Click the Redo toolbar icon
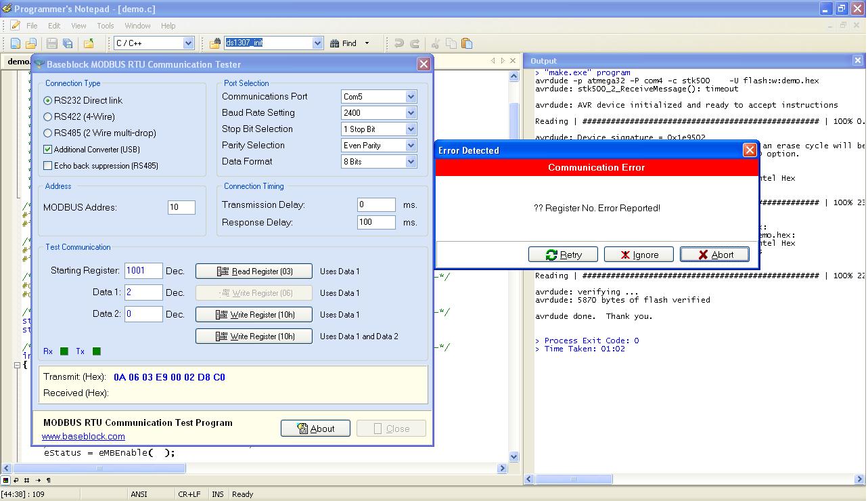Viewport: 868px width, 501px height. click(x=415, y=43)
